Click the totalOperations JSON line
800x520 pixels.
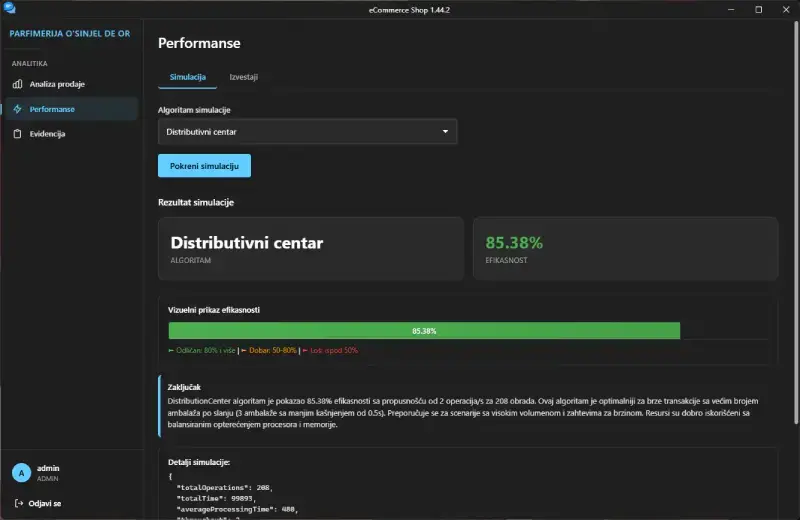(224, 487)
